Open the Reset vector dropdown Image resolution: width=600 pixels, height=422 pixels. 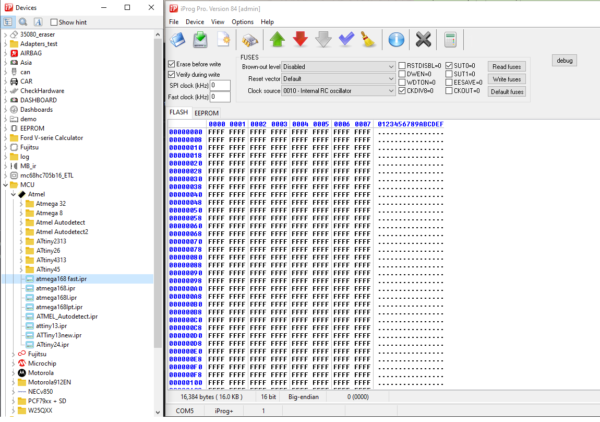point(338,78)
